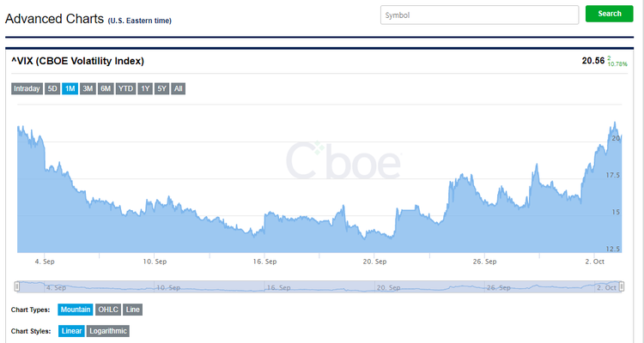Click the 16. Sep x-axis label
The image size is (644, 343).
(264, 262)
